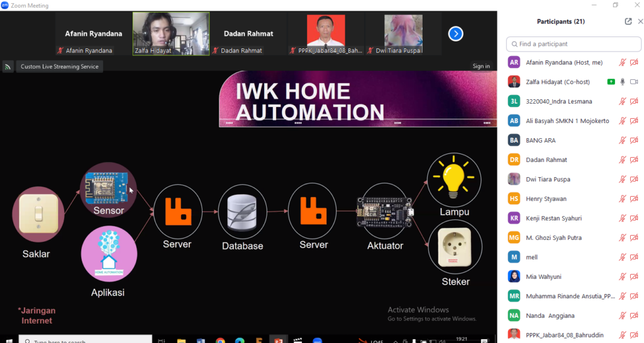
Task: Select the Zalfa Hidayat video tile
Action: click(171, 34)
